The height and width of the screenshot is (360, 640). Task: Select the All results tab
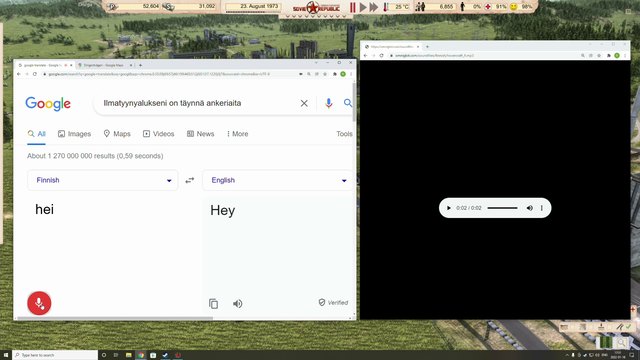pyautogui.click(x=36, y=134)
